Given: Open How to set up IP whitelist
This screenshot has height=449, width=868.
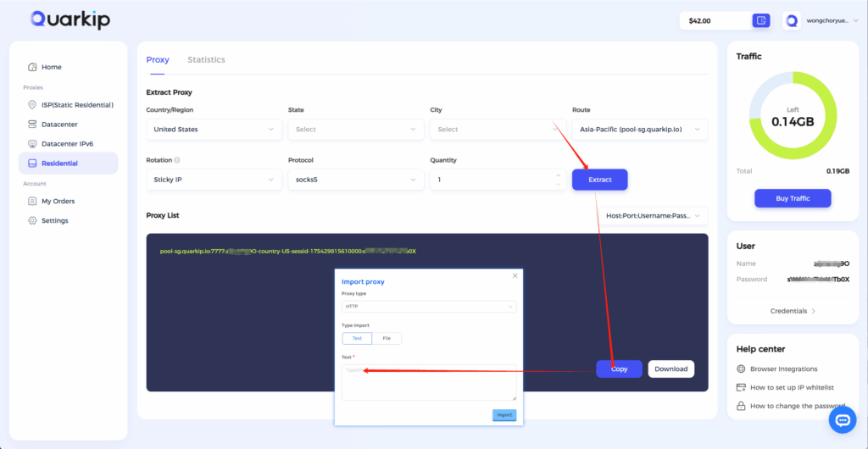Looking at the screenshot, I should click(792, 388).
